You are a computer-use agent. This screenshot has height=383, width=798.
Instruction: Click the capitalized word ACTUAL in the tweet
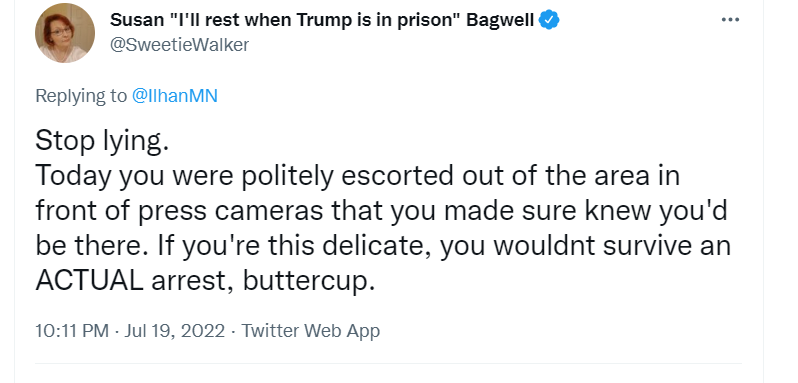point(90,280)
